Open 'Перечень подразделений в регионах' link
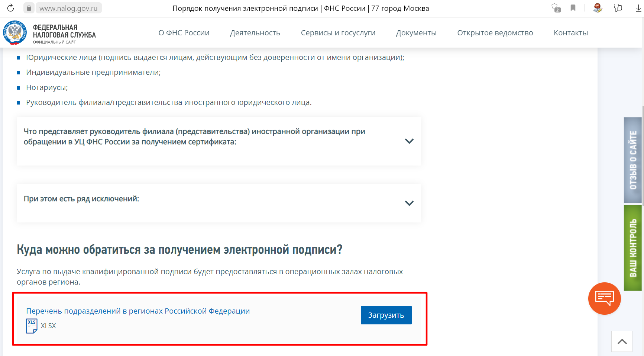This screenshot has width=644, height=356. [138, 311]
